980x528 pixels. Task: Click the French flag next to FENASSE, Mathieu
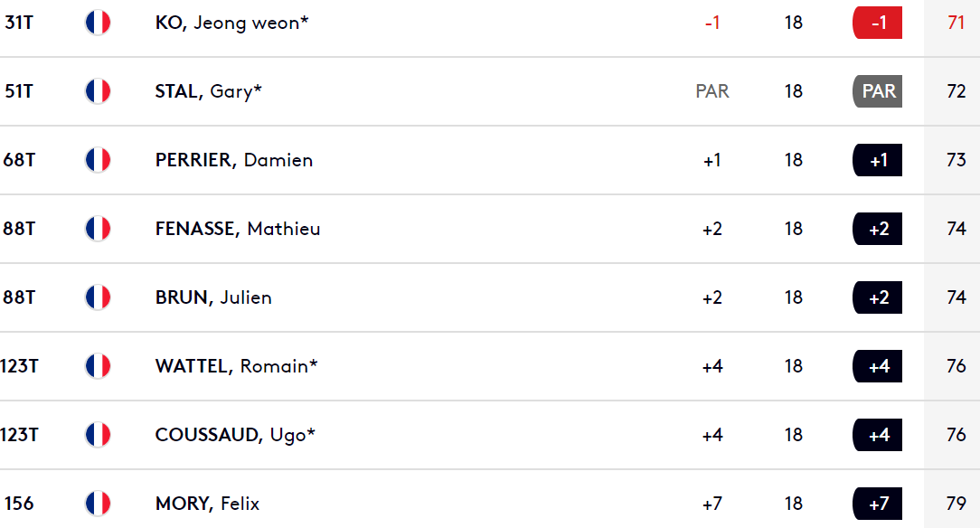(x=98, y=229)
